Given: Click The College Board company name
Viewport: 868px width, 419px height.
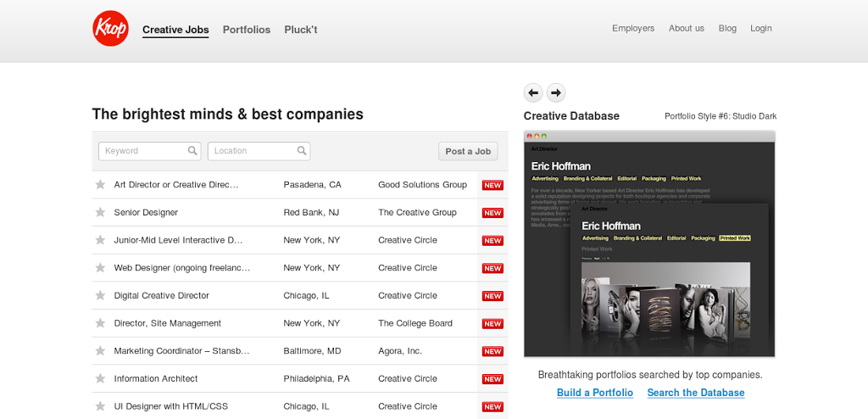Looking at the screenshot, I should point(415,323).
